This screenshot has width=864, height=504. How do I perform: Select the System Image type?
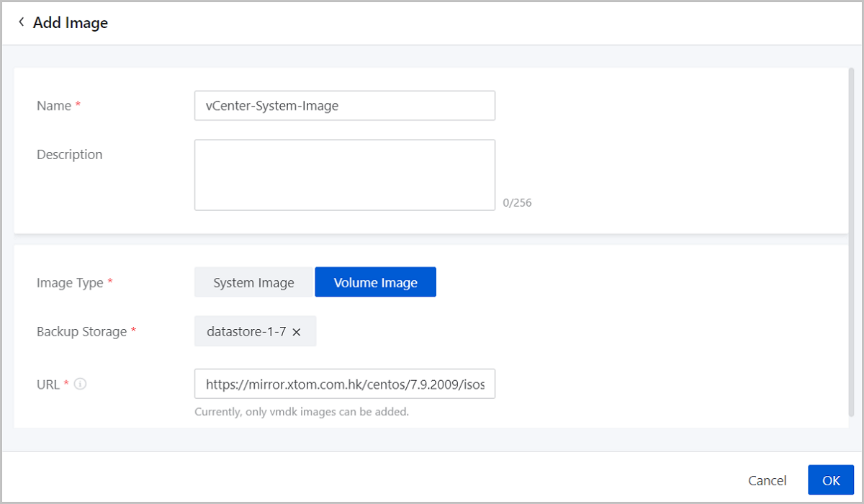coord(253,282)
